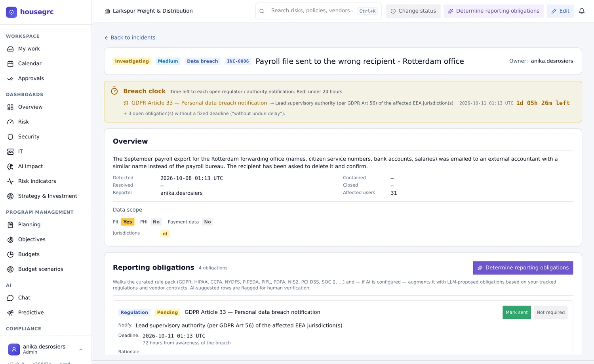The image size is (594, 364).
Task: Mark GDPR Article 33 as Not required
Action: point(550,313)
